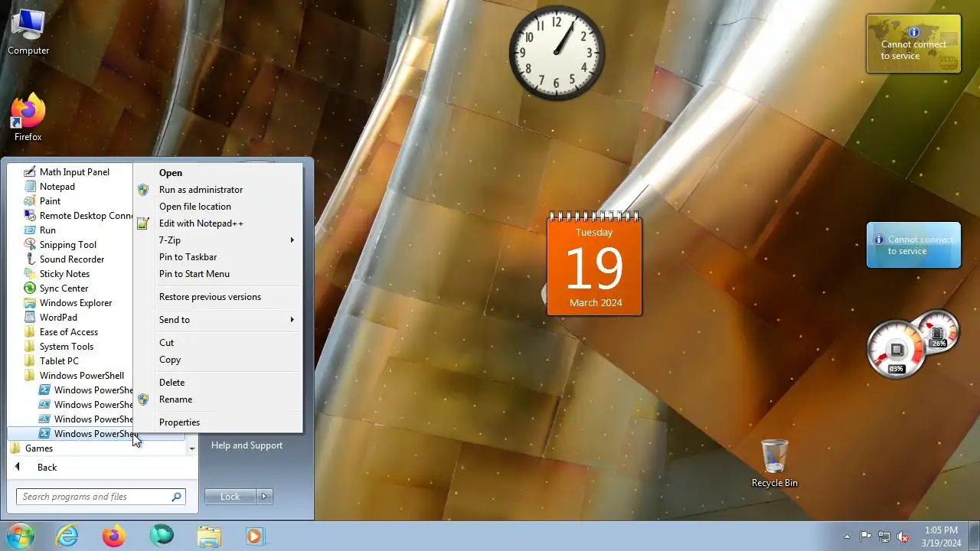
Task: Launch Firefox from the taskbar
Action: [x=114, y=536]
